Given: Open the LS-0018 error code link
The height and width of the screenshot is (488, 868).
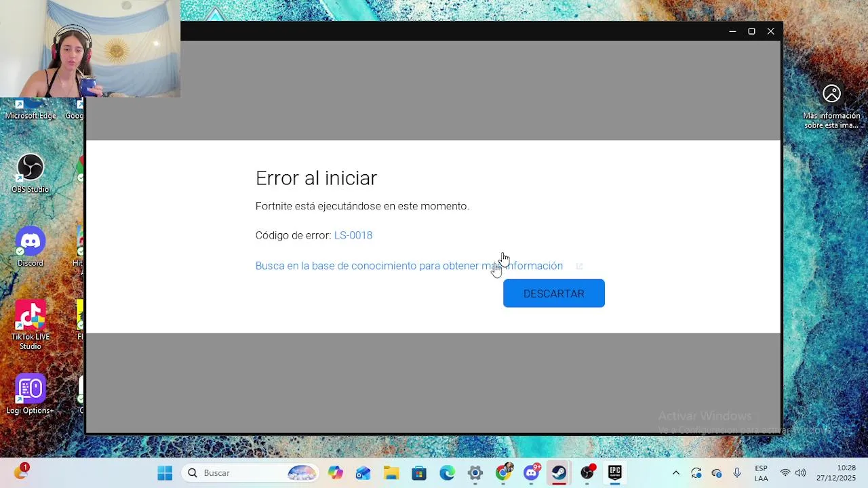Looking at the screenshot, I should tap(353, 235).
